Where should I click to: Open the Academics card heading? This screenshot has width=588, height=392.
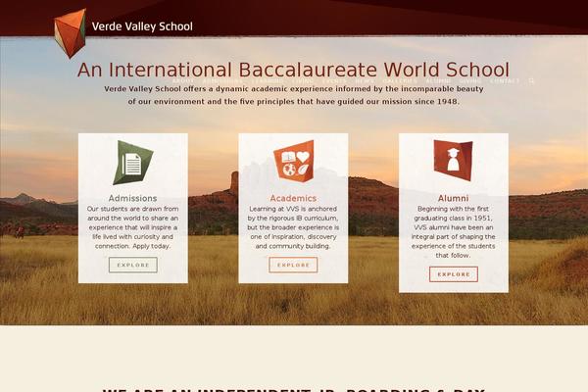[x=293, y=198]
